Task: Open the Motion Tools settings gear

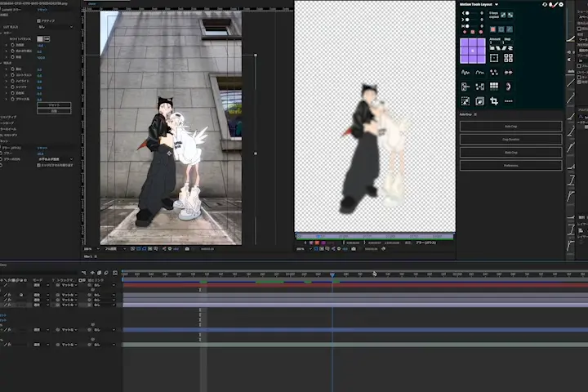Action: [561, 5]
